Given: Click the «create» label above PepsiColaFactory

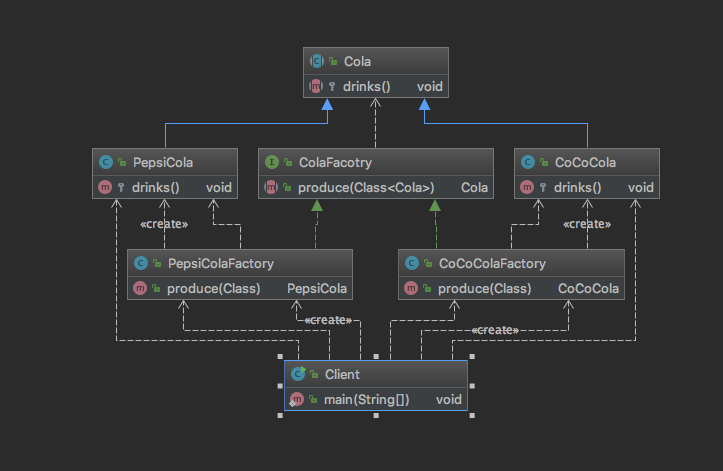Looking at the screenshot, I should (164, 224).
